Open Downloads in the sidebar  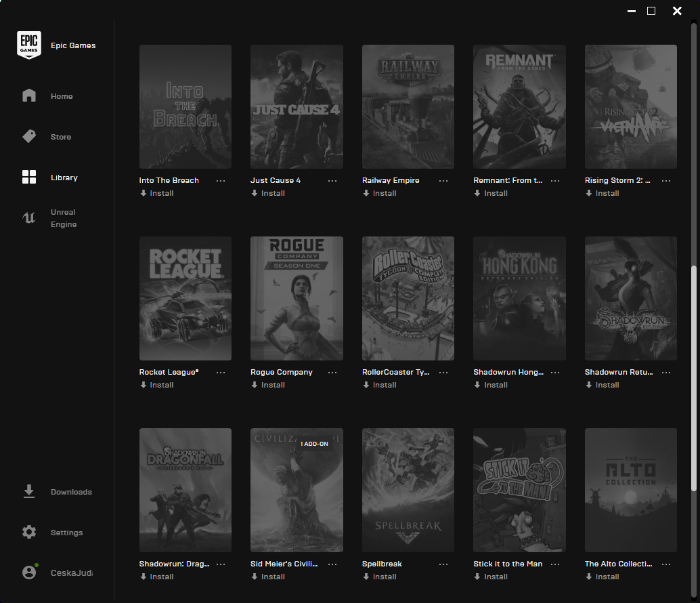(x=71, y=492)
